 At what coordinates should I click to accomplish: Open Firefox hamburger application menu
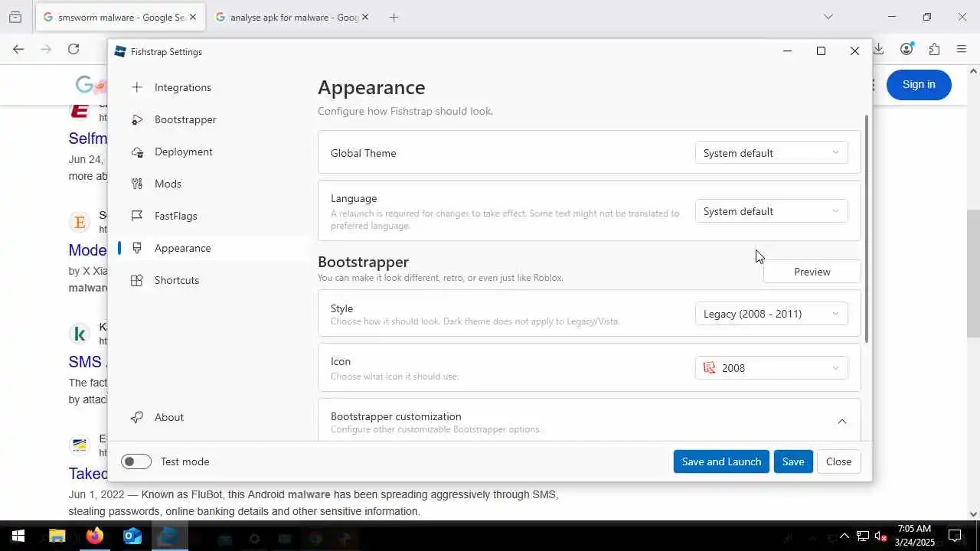962,49
